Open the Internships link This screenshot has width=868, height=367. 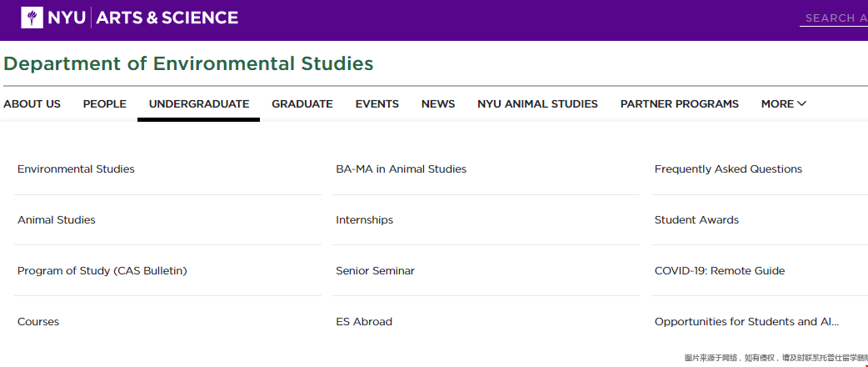[364, 220]
